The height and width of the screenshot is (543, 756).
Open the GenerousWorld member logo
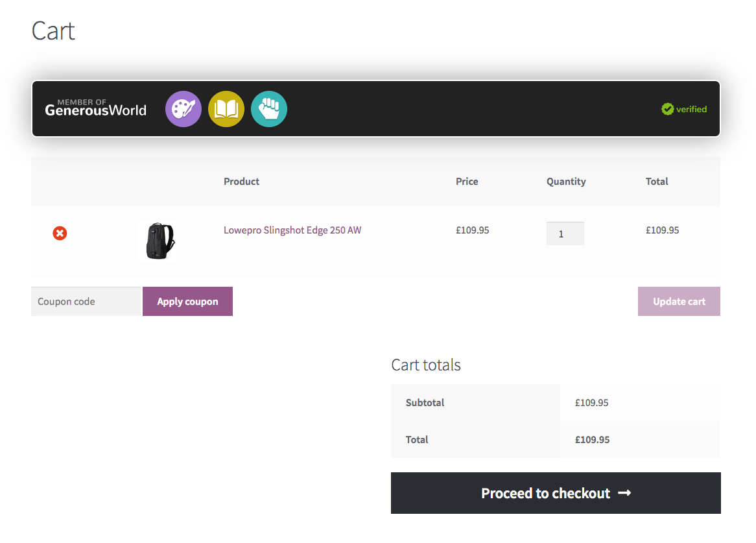[x=95, y=108]
